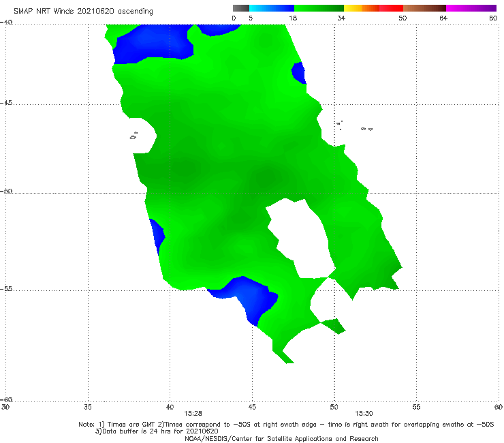This screenshot has height=443, width=504.
Task: Click the blue segment of the wind color bar
Action: point(272,8)
